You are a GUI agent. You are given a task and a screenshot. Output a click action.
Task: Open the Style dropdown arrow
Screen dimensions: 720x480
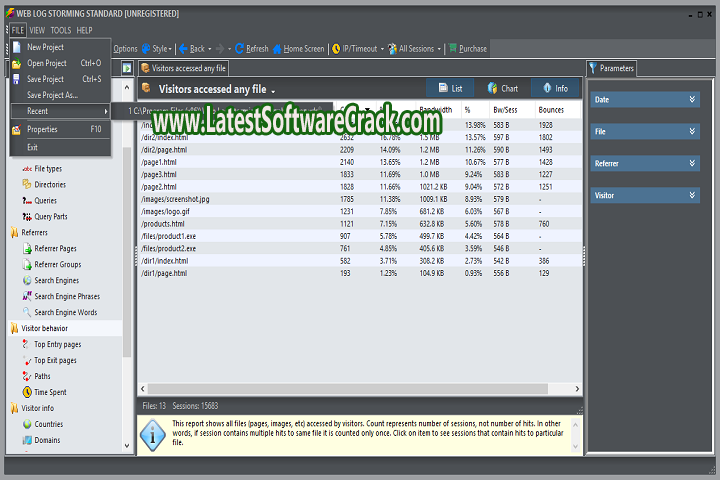coord(170,49)
